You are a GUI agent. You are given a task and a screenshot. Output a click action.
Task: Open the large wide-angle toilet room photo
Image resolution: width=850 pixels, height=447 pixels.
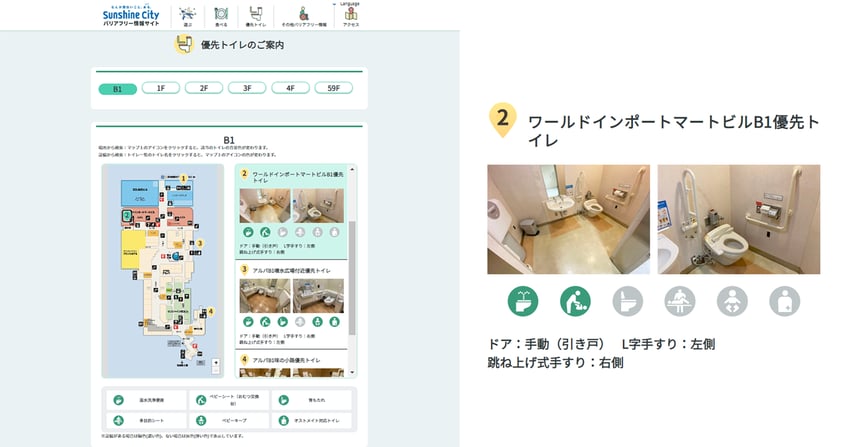(x=568, y=219)
